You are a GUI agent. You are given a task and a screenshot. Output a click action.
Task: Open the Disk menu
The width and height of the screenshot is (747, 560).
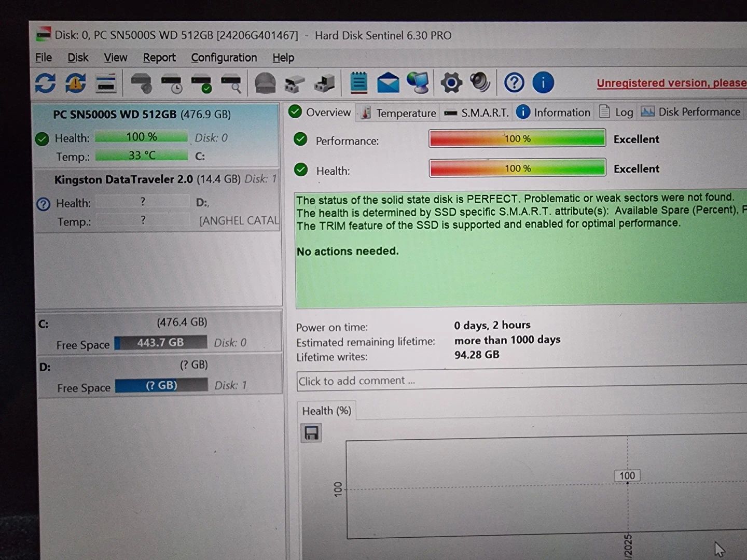pos(78,58)
